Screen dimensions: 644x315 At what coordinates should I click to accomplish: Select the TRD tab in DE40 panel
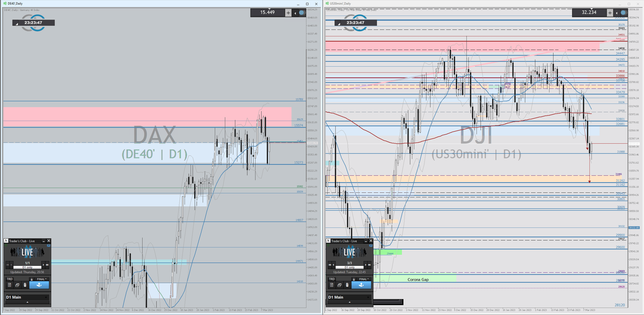point(10,279)
